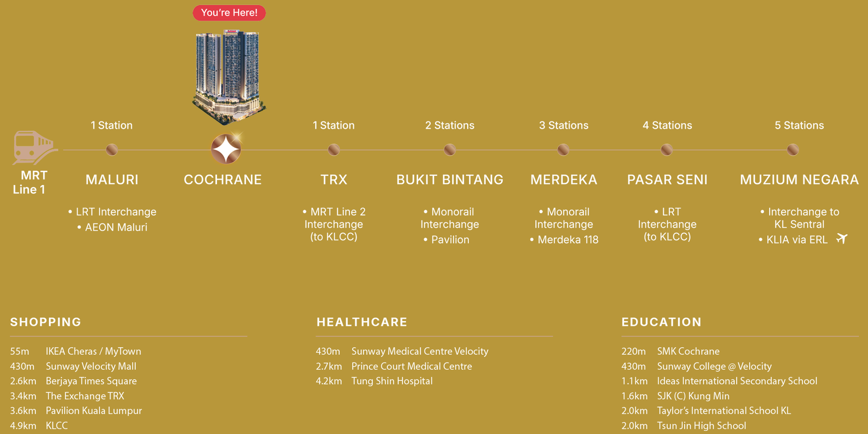Click the Cochrane star marker icon
The image size is (868, 434).
226,149
